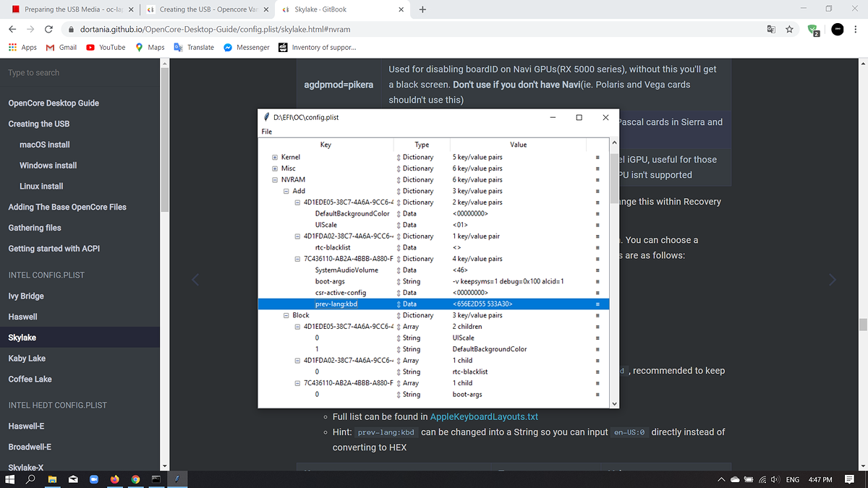Open the macOS install page
Image resolution: width=868 pixels, height=488 pixels.
[45, 145]
